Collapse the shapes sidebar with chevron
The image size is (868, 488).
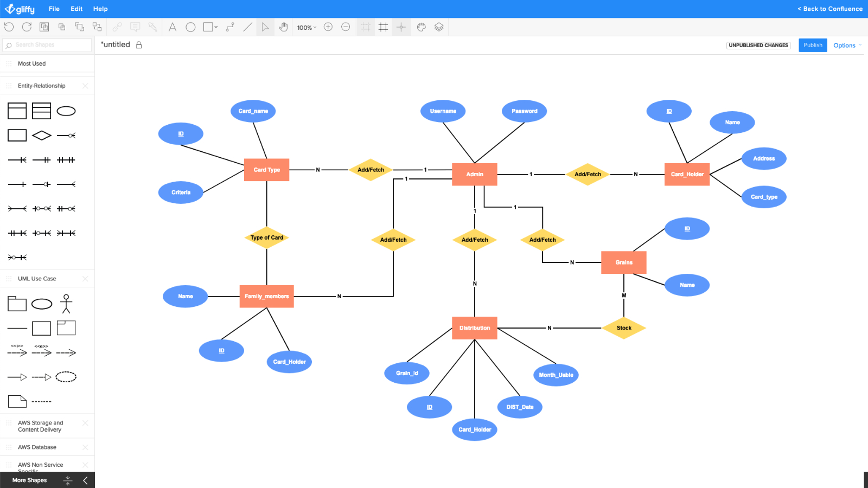click(x=85, y=480)
